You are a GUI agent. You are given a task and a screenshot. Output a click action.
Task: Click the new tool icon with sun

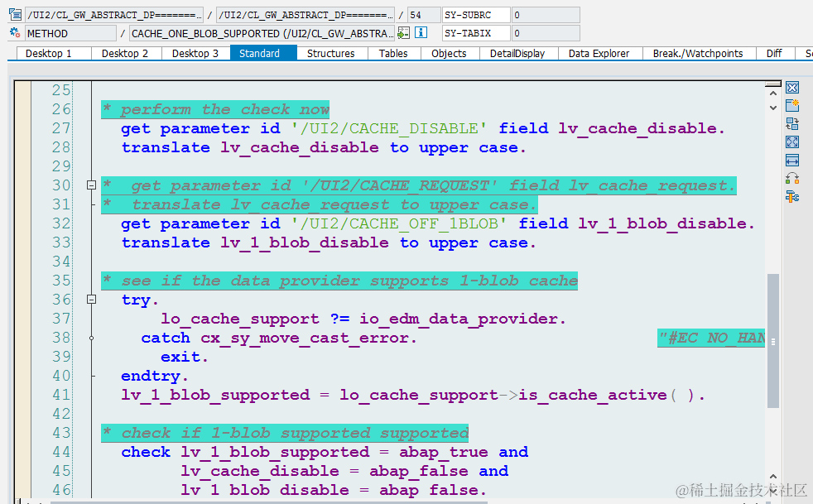coord(791,106)
